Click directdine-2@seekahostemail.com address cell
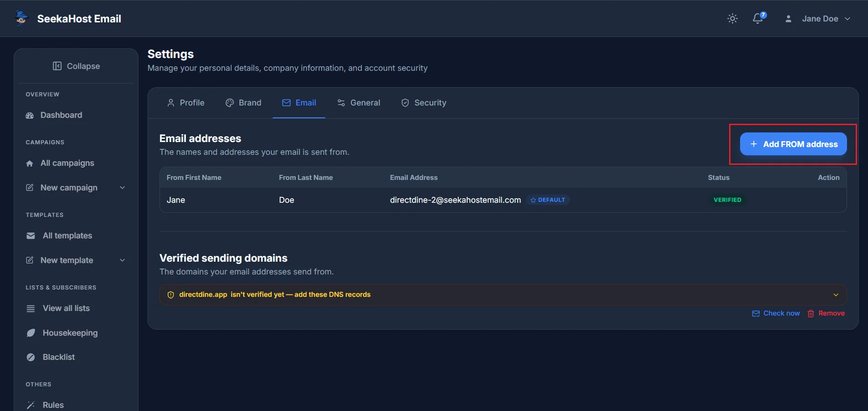Viewport: 868px width, 411px height. [x=455, y=200]
